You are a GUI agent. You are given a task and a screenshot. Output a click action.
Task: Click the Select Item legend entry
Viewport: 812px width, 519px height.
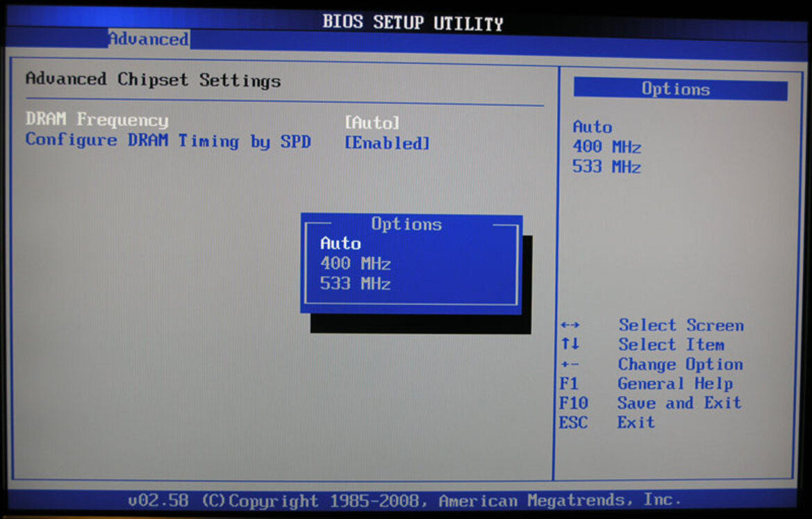tap(672, 345)
